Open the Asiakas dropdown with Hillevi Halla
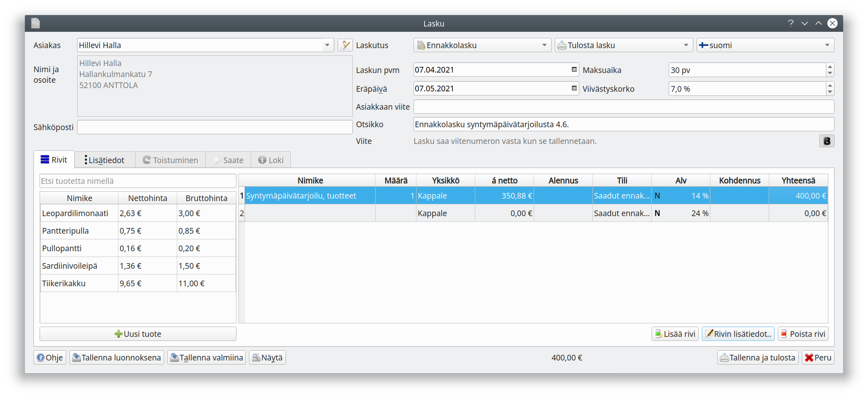 click(x=205, y=45)
